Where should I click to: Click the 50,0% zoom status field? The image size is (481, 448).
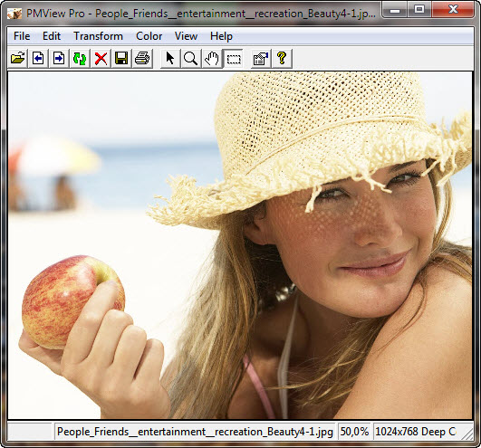[x=354, y=432]
